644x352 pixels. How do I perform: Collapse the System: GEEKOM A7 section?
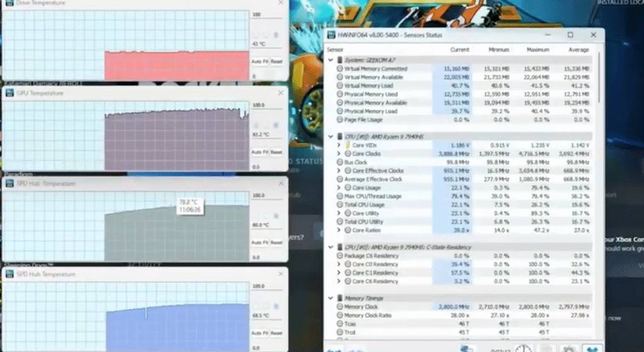pos(331,60)
